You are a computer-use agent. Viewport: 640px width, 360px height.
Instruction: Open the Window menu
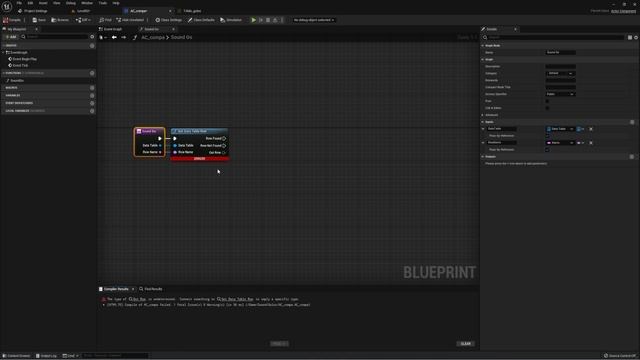[87, 3]
